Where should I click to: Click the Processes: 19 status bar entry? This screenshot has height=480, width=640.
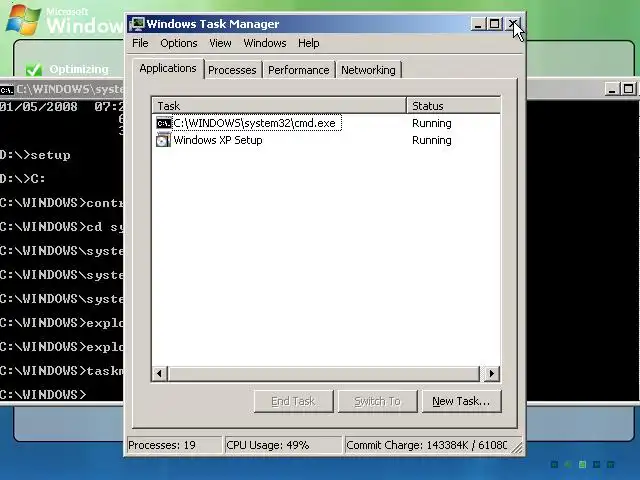coord(174,445)
